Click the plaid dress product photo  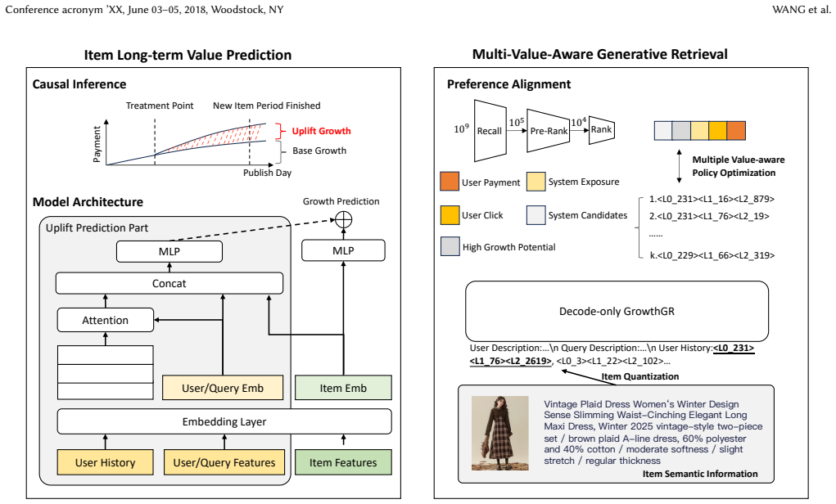tap(500, 433)
